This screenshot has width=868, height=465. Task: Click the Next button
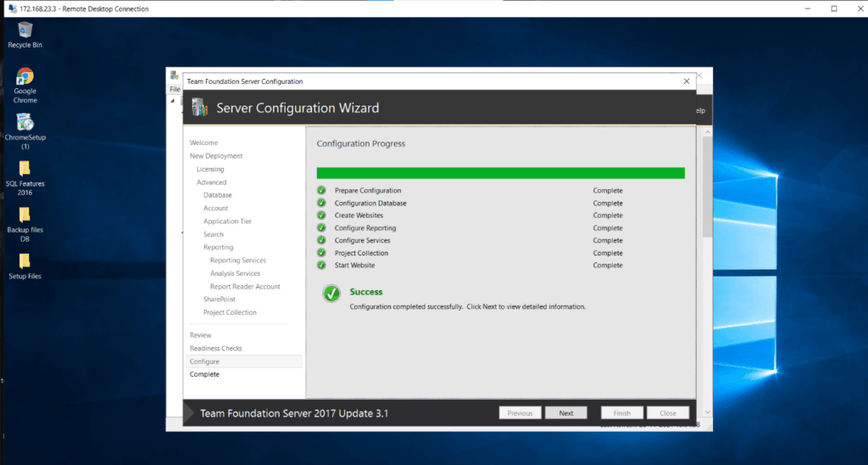565,413
